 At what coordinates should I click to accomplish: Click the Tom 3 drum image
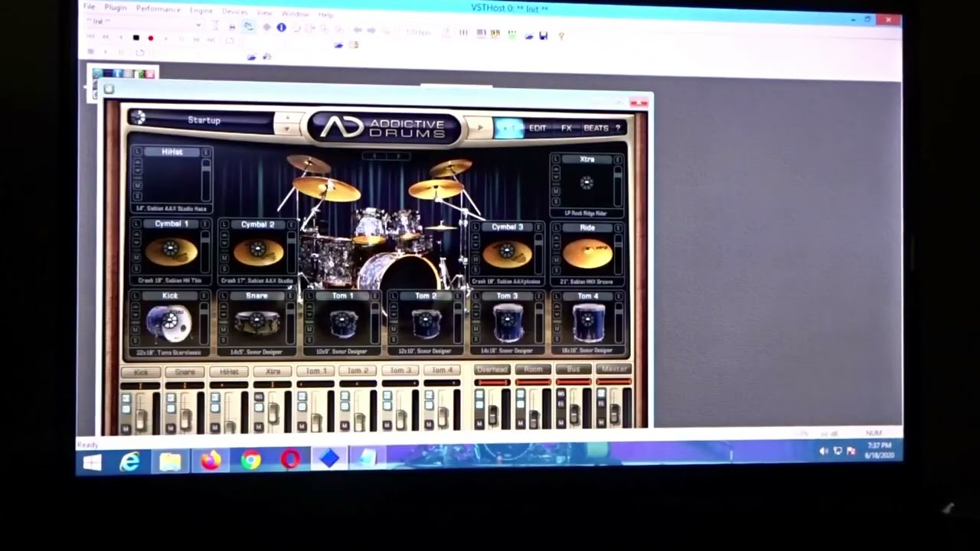pyautogui.click(x=507, y=323)
